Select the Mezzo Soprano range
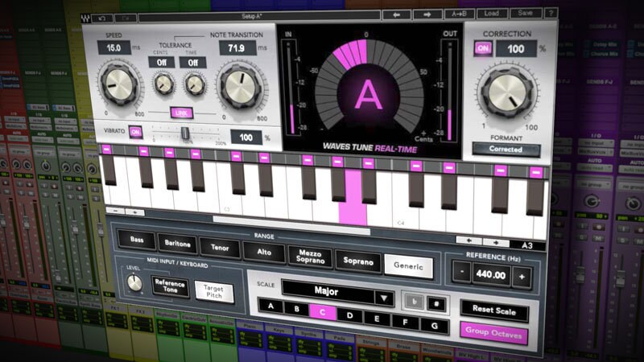The width and height of the screenshot is (644, 362). pos(310,257)
